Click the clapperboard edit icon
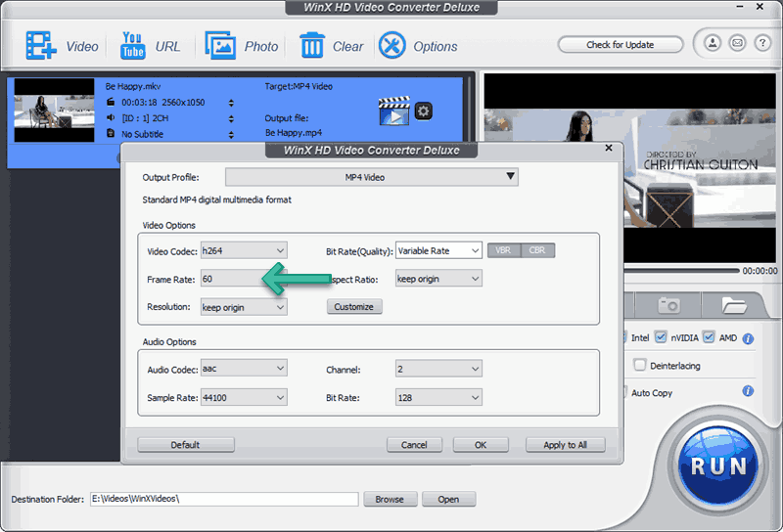This screenshot has width=783, height=532. pos(394,111)
